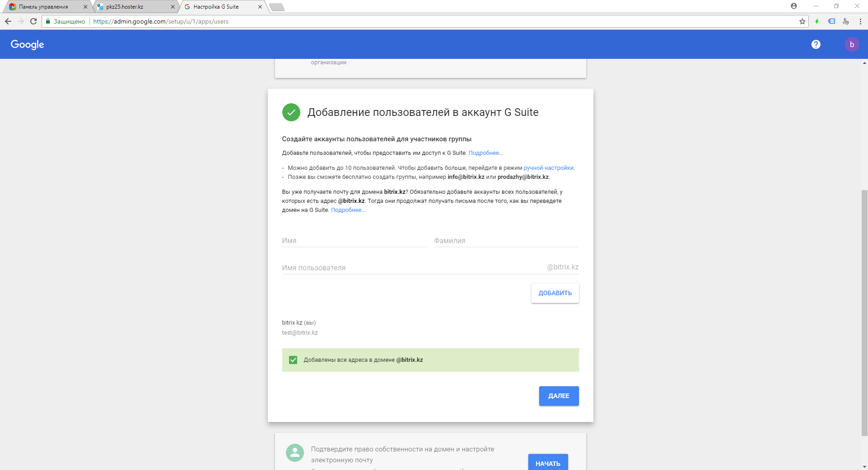Click the page vertical scrollbar thumb
868x470 pixels.
coord(864,312)
